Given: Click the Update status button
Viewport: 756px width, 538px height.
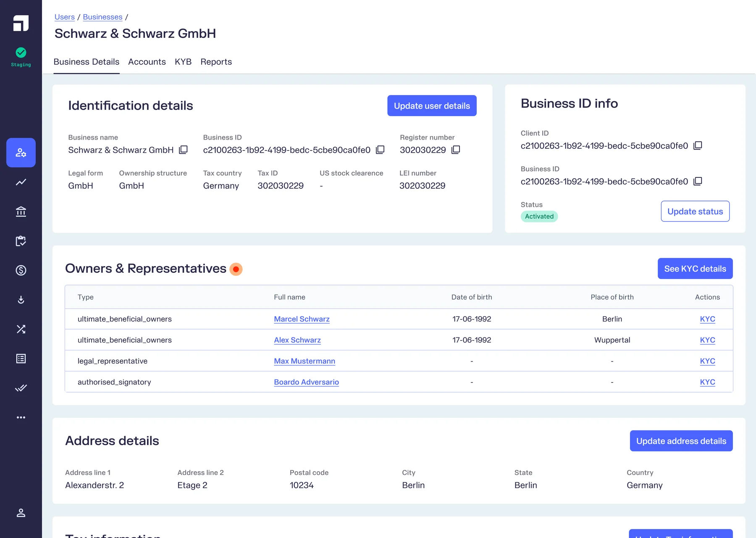Looking at the screenshot, I should 695,211.
